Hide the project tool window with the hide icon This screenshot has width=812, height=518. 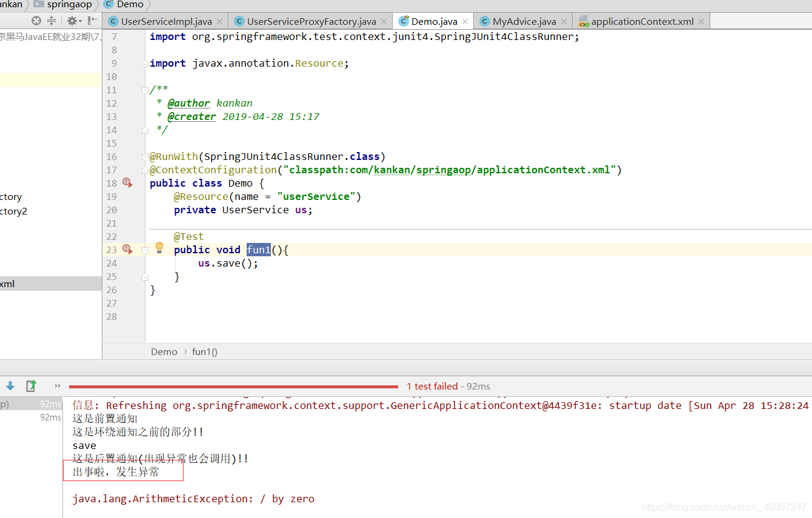point(93,21)
